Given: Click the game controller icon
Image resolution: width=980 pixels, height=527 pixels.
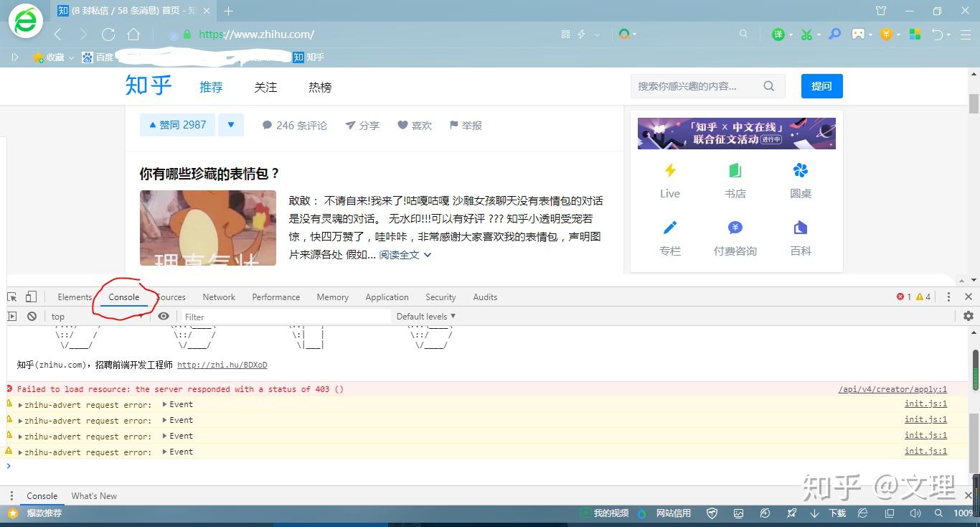Looking at the screenshot, I should coord(858,34).
